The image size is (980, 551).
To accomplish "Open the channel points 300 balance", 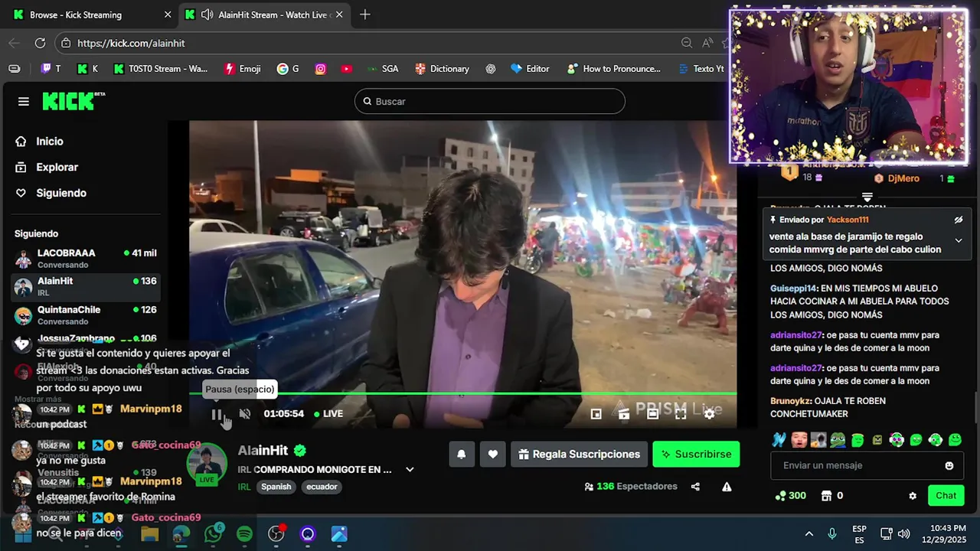I will point(790,496).
